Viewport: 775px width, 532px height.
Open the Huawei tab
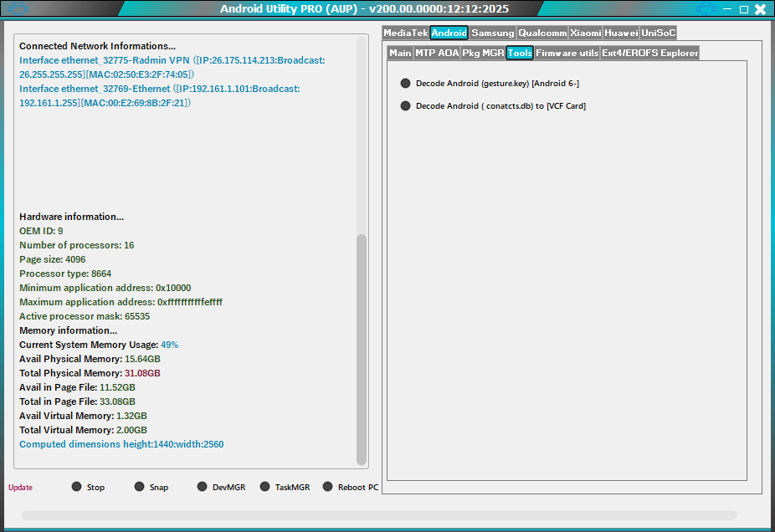(621, 33)
